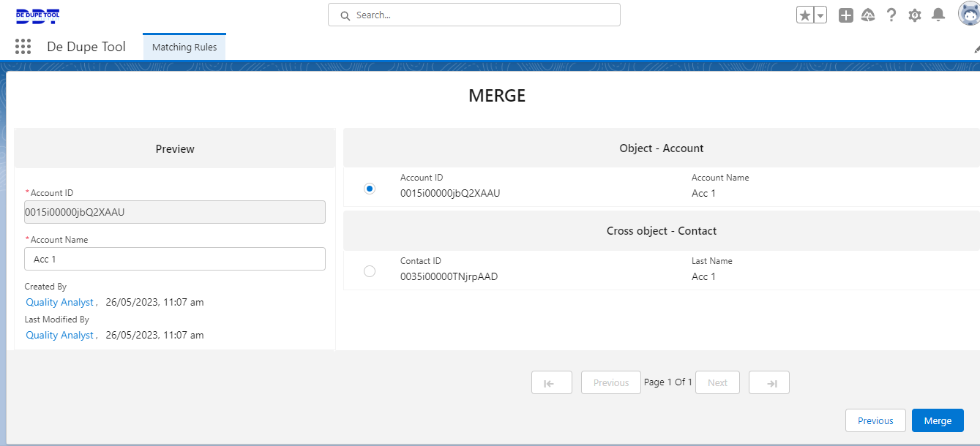Click the last page pagination button
Image resolution: width=980 pixels, height=446 pixels.
coord(768,382)
